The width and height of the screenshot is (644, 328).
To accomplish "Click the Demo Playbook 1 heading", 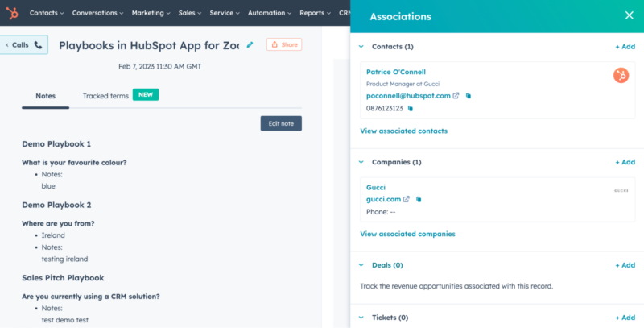I will (x=56, y=144).
